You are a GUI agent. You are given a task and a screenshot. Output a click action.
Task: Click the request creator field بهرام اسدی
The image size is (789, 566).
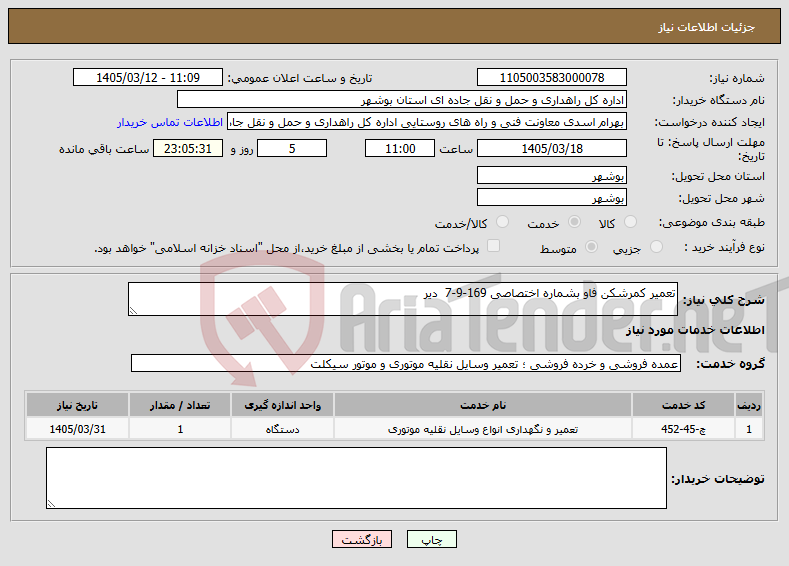click(x=427, y=122)
